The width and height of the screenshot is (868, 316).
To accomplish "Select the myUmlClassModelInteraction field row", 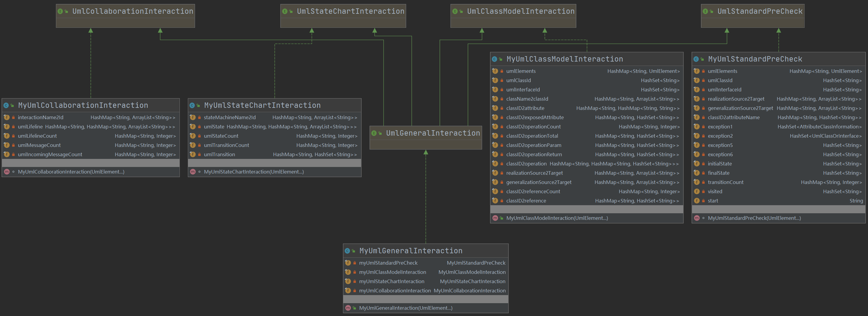I will (x=426, y=272).
